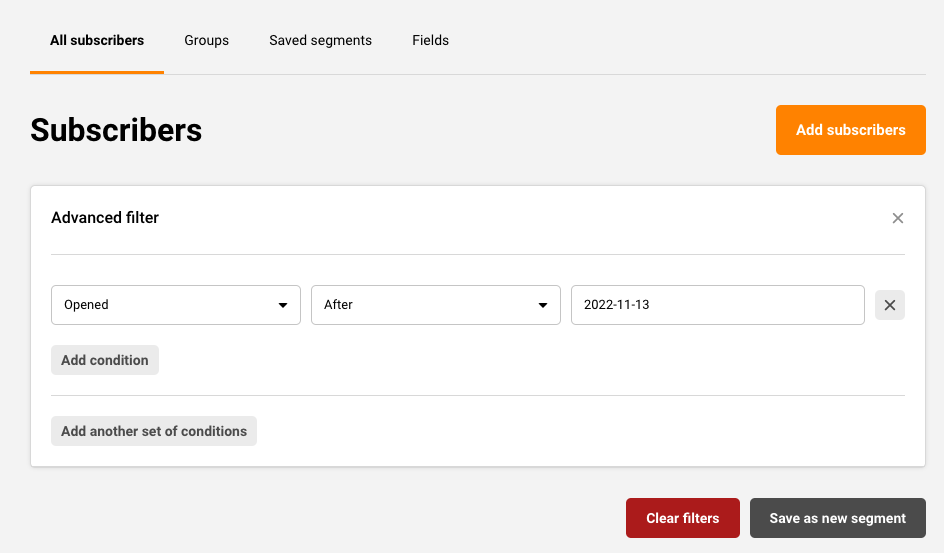Switch to the All subscribers tab

(x=97, y=41)
